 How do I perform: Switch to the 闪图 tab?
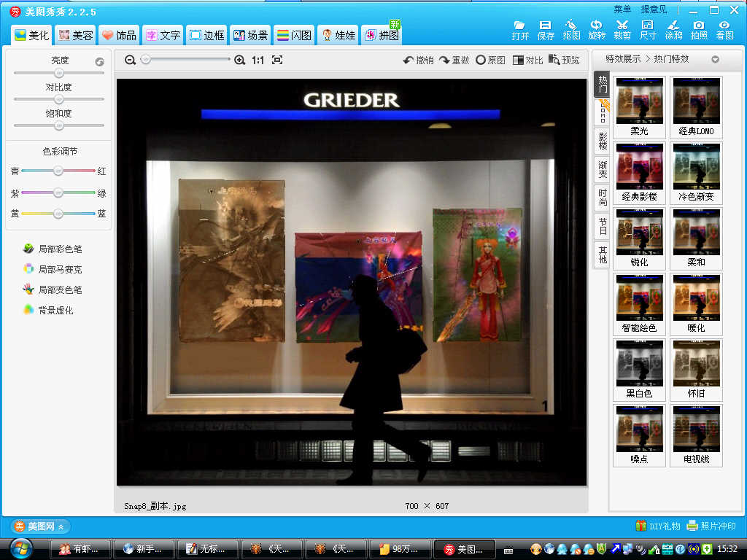[295, 35]
